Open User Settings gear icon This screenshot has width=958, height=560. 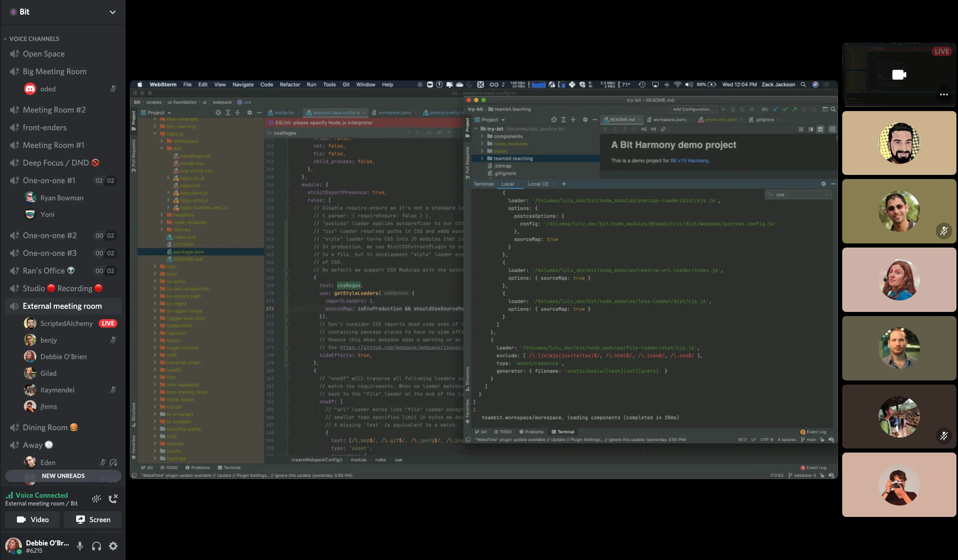click(x=113, y=546)
